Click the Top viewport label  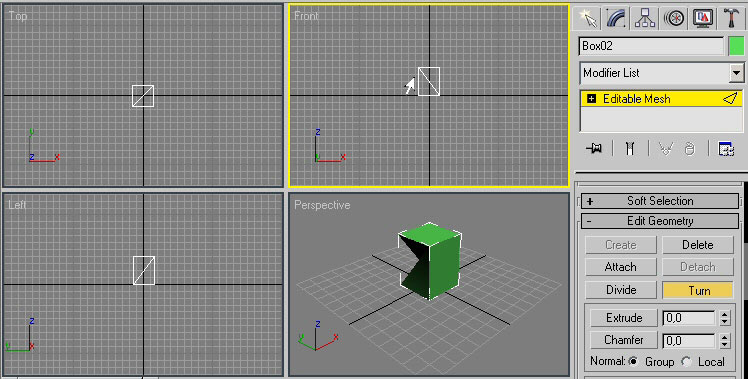point(18,16)
